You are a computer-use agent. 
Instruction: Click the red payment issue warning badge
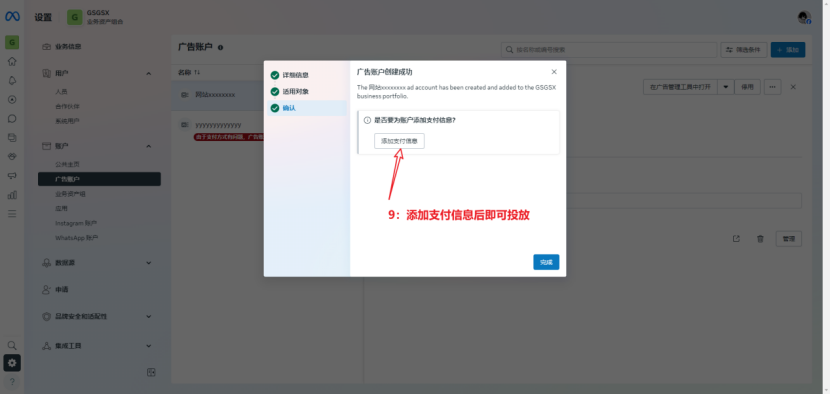pyautogui.click(x=229, y=137)
